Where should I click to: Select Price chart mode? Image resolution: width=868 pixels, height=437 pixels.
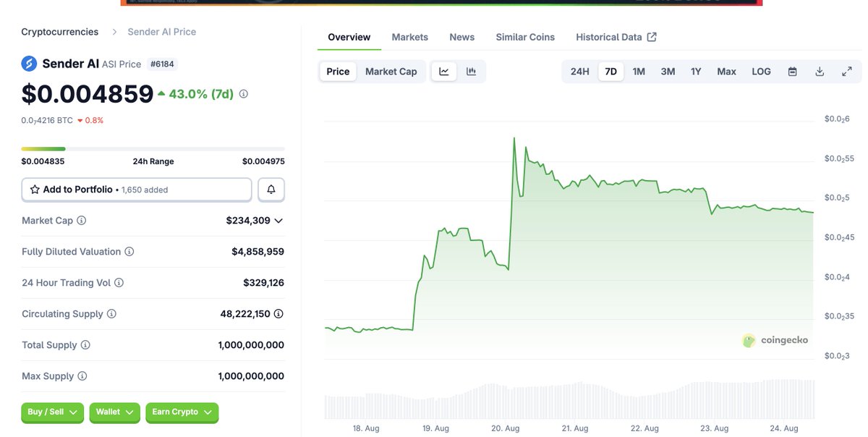click(338, 72)
